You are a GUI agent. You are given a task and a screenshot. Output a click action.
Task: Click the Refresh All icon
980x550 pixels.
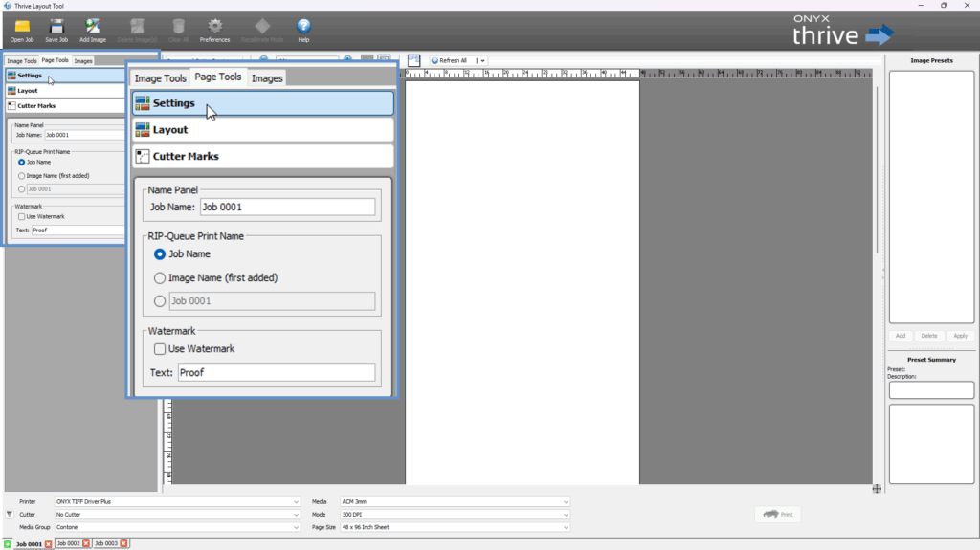click(x=435, y=60)
